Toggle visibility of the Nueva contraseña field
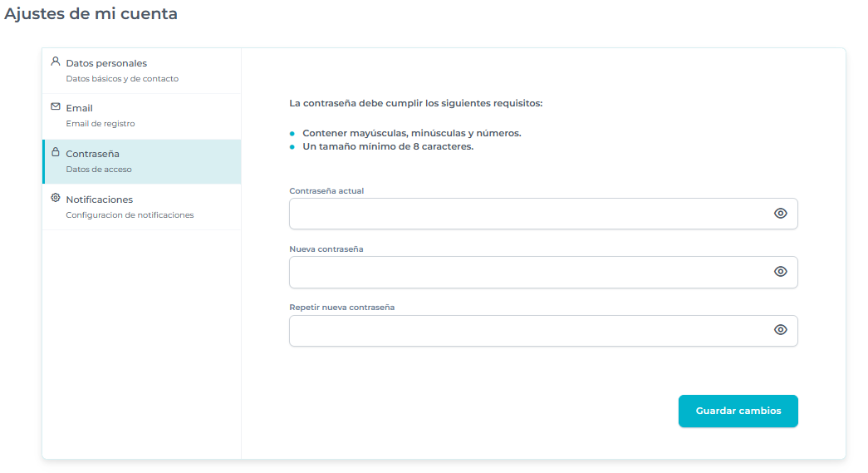 pyautogui.click(x=780, y=272)
